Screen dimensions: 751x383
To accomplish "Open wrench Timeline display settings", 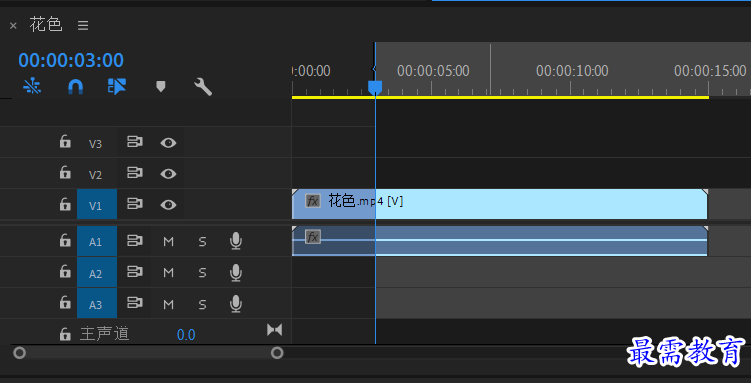I will click(203, 87).
